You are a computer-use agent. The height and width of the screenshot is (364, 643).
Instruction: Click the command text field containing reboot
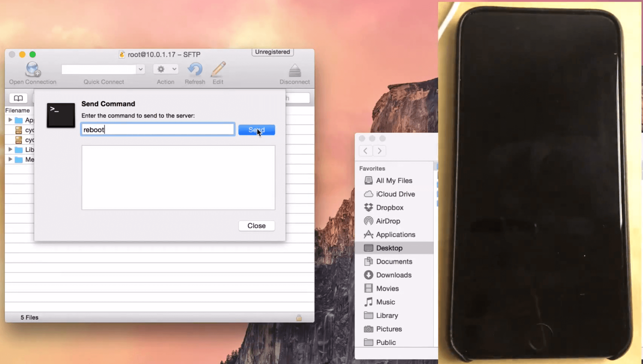158,130
